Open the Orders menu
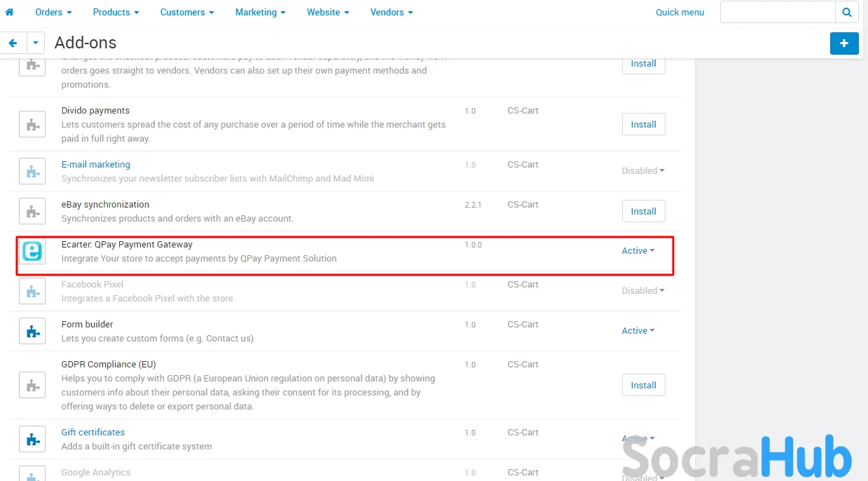Viewport: 868px width, 481px height. (x=53, y=12)
